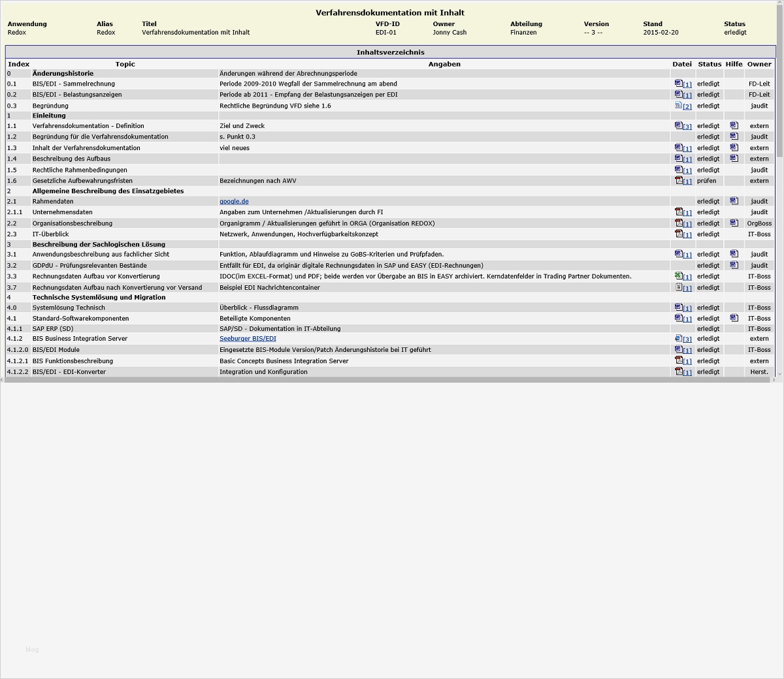Open PDF icon for 2.2 Organisationsbeschreibung
784x679 pixels.
click(678, 223)
